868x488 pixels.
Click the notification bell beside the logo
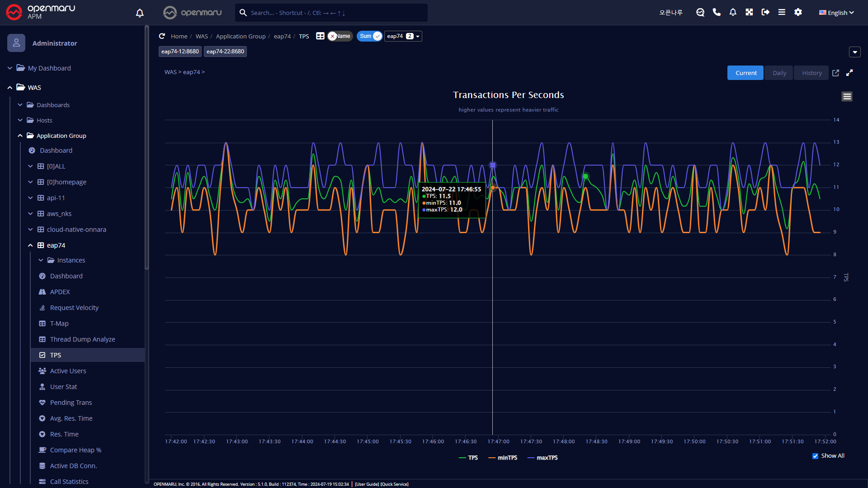tap(140, 13)
